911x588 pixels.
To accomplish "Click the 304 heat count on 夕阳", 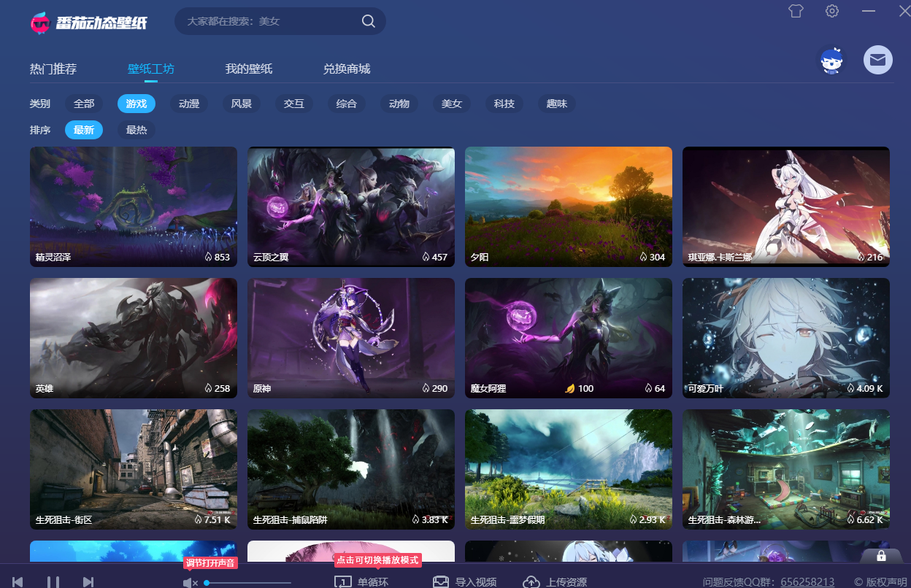I will pos(657,258).
